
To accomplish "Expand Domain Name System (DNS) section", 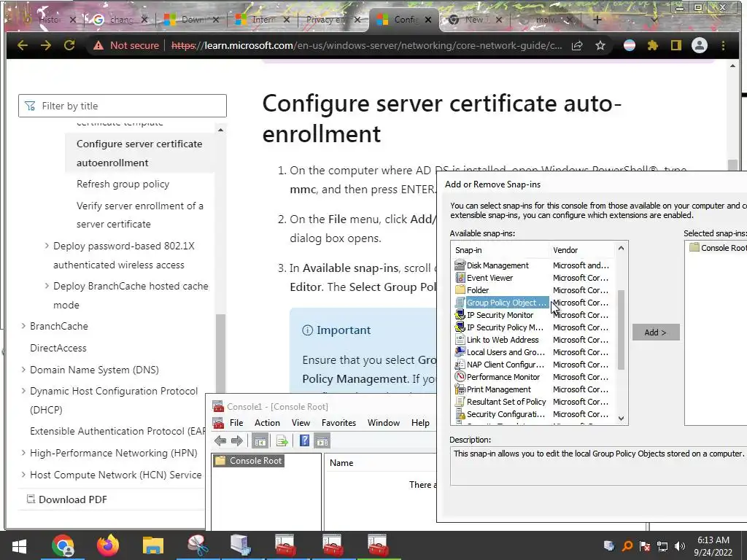I will (x=23, y=370).
